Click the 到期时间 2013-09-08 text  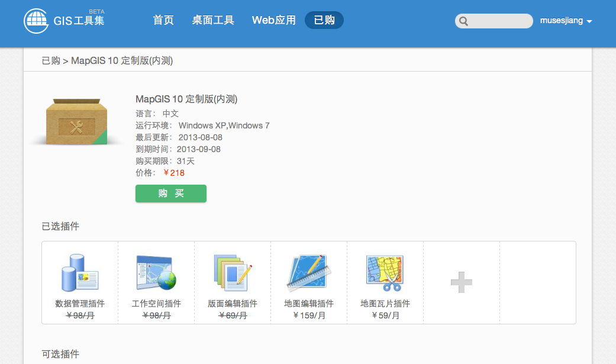[x=178, y=149]
